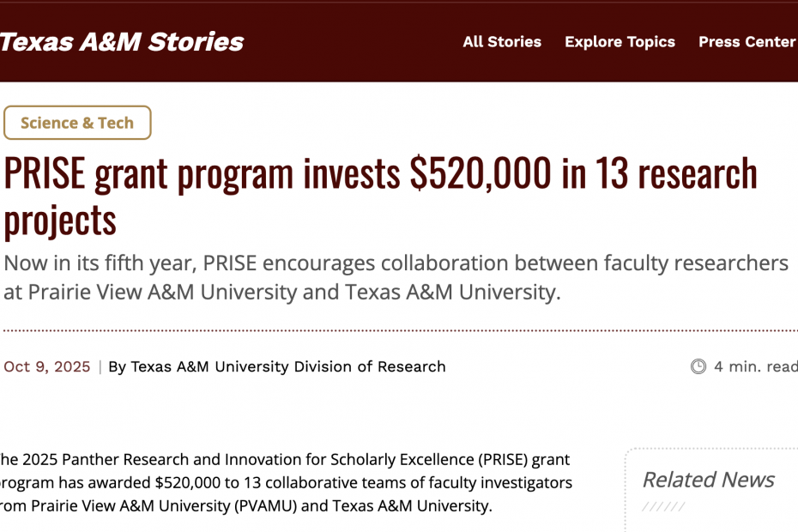
Task: Click the article subheadline about collaboration
Action: [395, 277]
